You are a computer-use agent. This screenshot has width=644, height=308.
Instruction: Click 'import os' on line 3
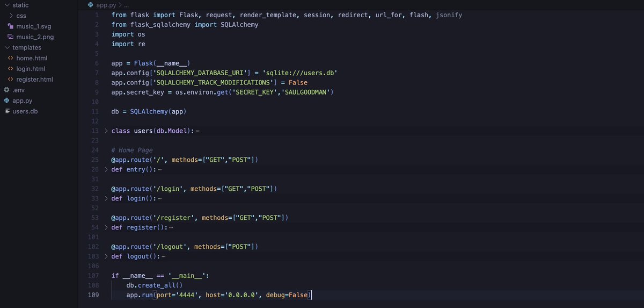(x=128, y=34)
